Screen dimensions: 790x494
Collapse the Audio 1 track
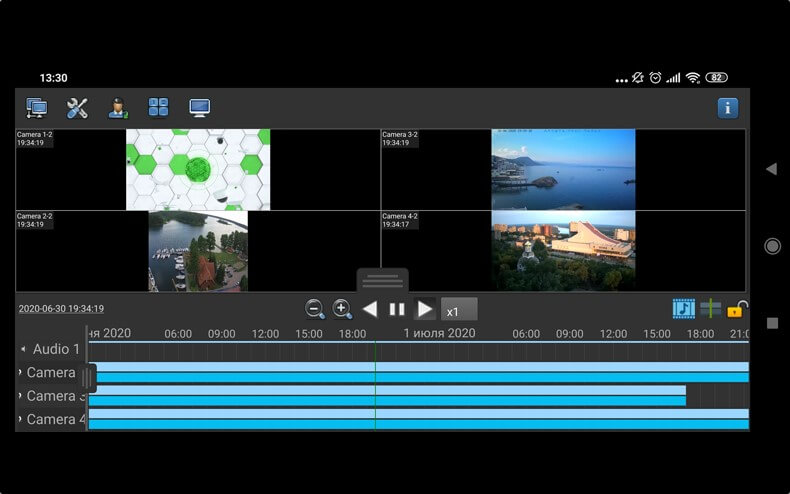[x=24, y=349]
